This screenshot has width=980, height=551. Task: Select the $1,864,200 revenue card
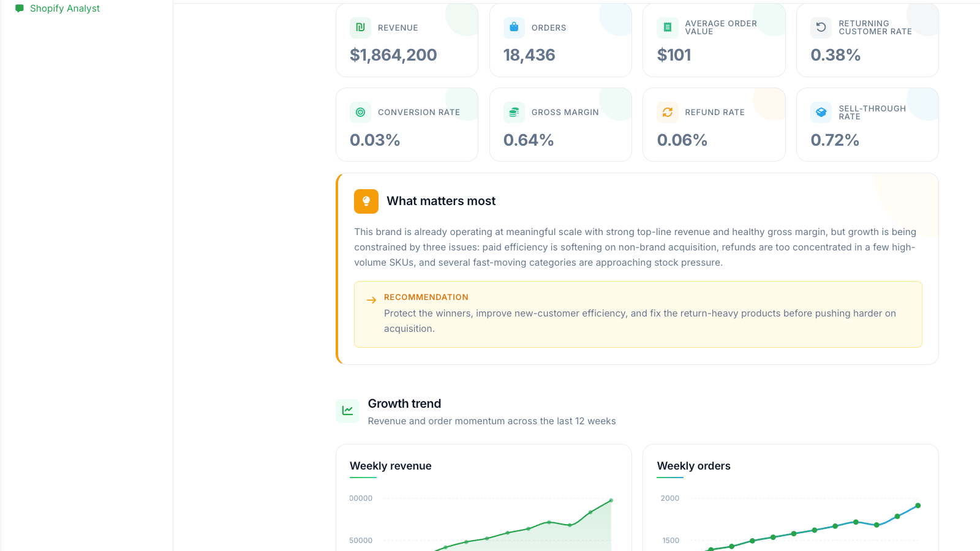point(407,40)
